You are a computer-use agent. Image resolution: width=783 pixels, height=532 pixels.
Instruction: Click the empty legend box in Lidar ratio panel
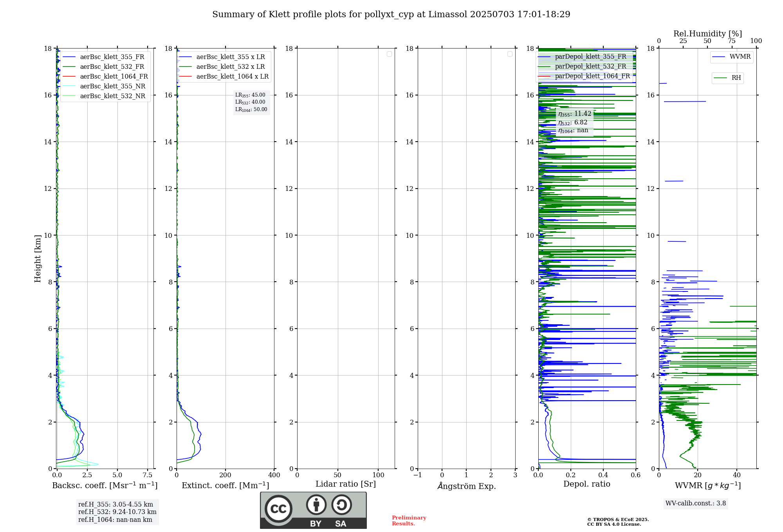pos(389,54)
